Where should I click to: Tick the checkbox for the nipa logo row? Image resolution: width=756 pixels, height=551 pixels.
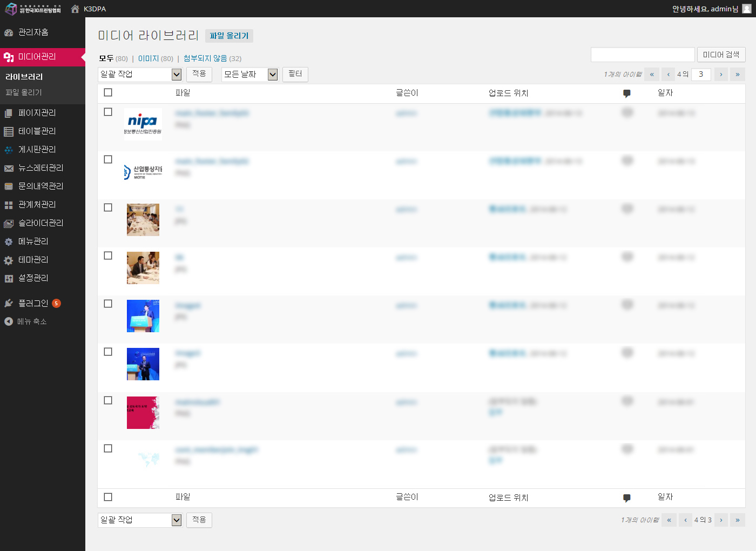[108, 112]
